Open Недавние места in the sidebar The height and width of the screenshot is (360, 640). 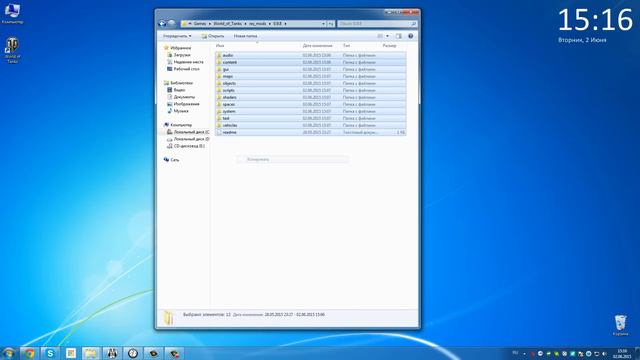click(185, 62)
